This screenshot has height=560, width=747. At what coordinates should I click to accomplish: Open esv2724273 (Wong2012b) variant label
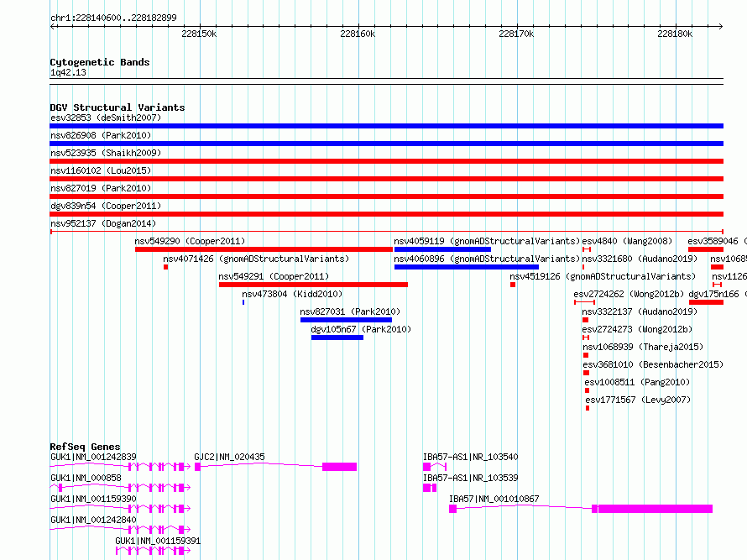(x=637, y=329)
